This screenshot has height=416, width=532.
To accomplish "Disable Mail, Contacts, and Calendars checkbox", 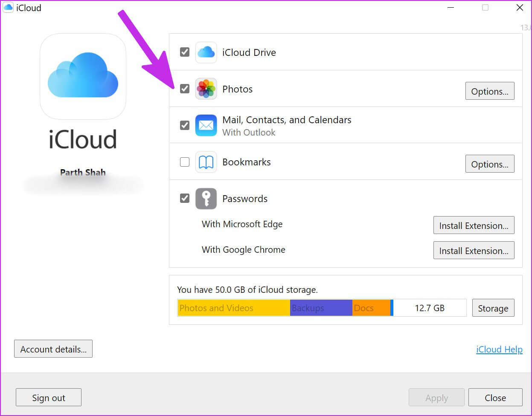I will (x=185, y=125).
